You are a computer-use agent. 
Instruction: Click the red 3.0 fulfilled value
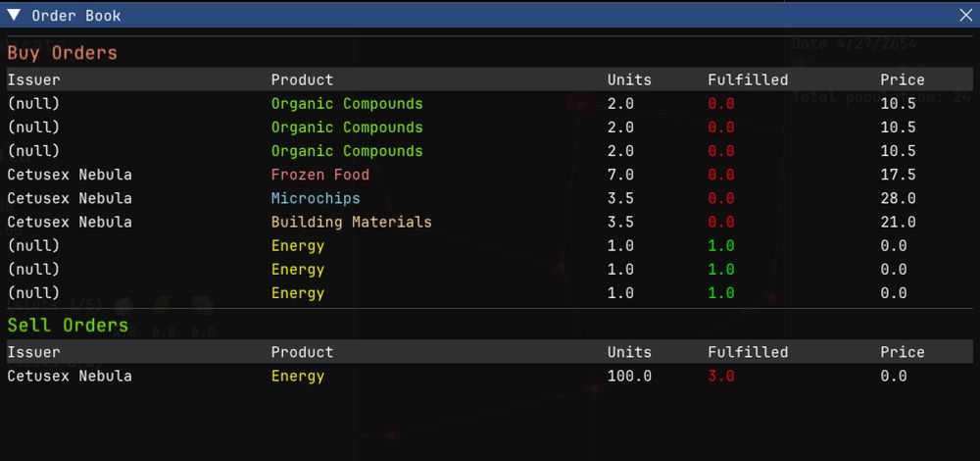[721, 376]
